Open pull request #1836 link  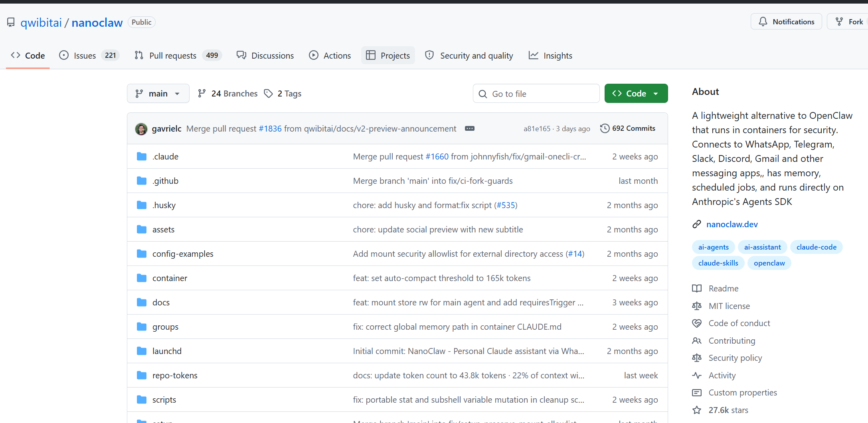tap(270, 129)
